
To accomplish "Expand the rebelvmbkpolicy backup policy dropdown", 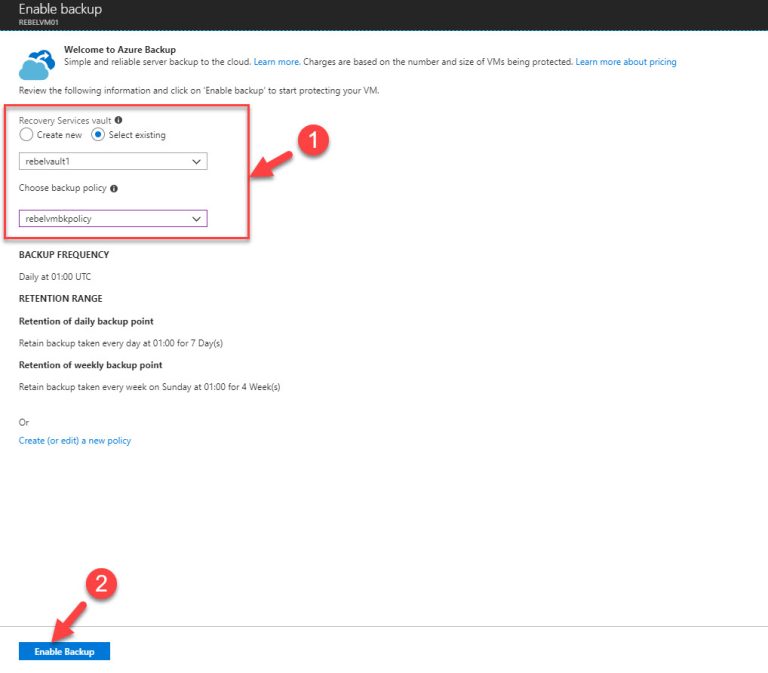I will [113, 219].
